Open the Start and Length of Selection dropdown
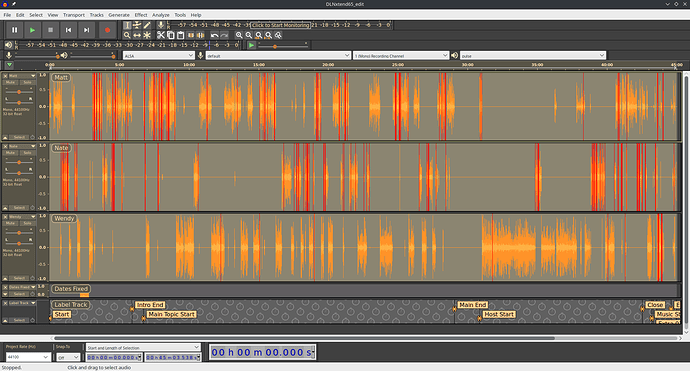 pyautogui.click(x=143, y=348)
